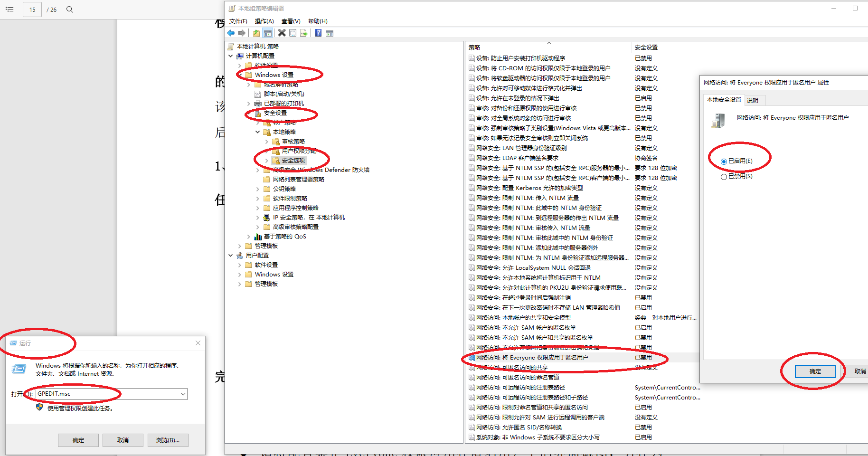Expand the 基于策略的 QoS node
This screenshot has width=868, height=456.
click(249, 237)
